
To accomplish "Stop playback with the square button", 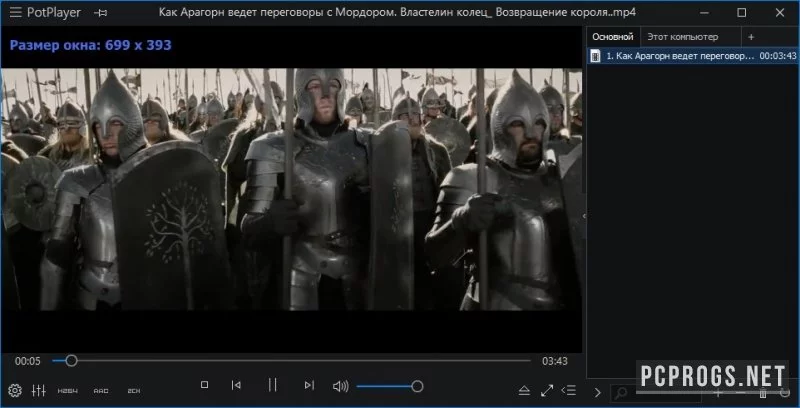I will 204,385.
